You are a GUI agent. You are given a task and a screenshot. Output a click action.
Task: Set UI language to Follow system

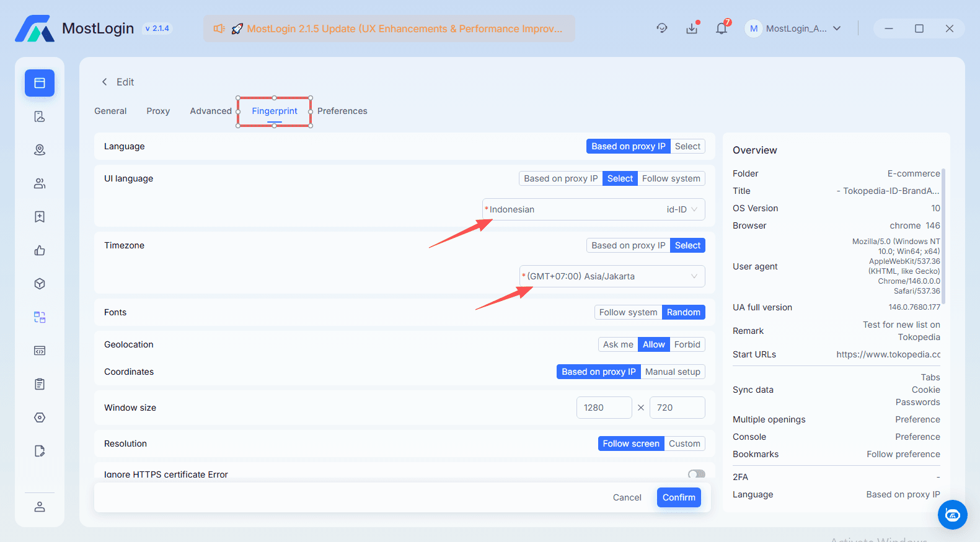click(671, 178)
